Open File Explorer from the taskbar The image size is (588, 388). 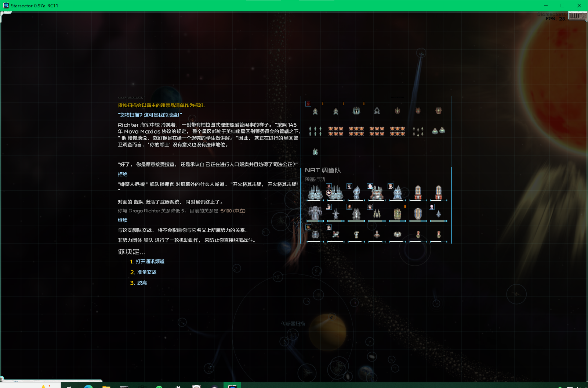[x=106, y=386]
